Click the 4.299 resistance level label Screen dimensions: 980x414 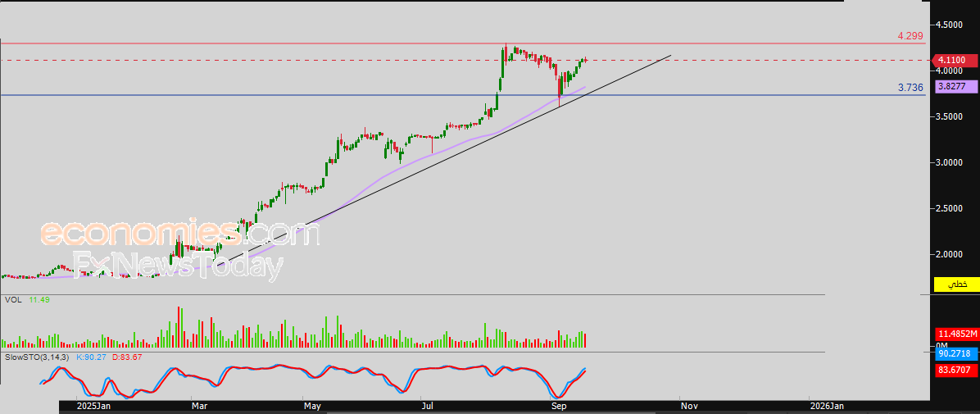tap(910, 36)
